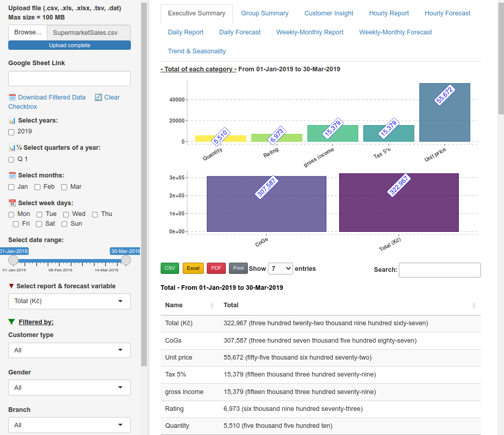
Task: Sort table by Total column arrows
Action: pyautogui.click(x=474, y=305)
